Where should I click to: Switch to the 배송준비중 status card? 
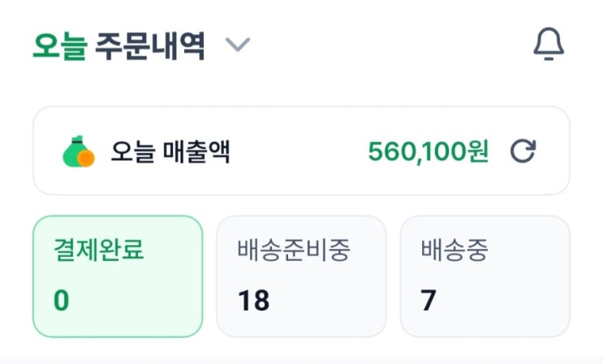(x=301, y=276)
